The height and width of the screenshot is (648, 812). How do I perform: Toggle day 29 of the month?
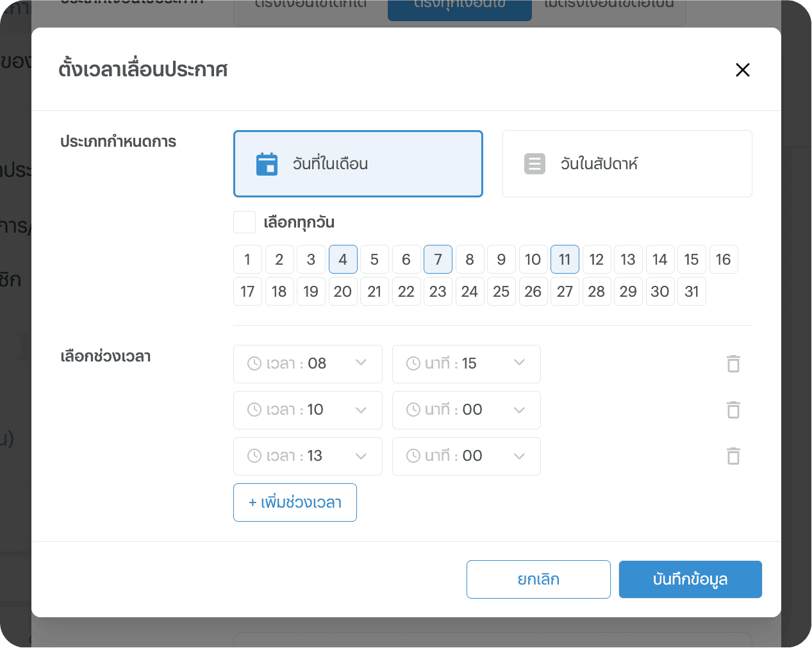(x=629, y=292)
